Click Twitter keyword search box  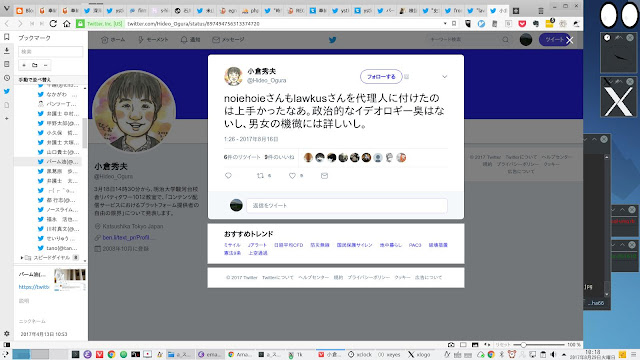click(469, 40)
